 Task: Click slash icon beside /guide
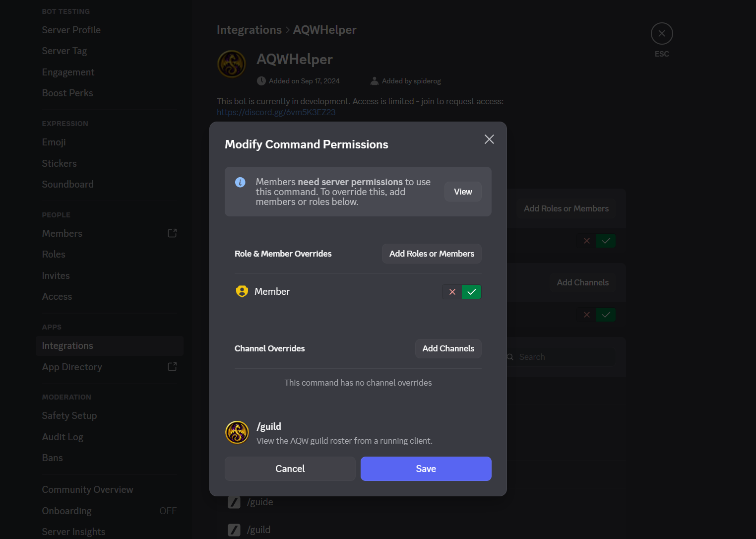(234, 502)
